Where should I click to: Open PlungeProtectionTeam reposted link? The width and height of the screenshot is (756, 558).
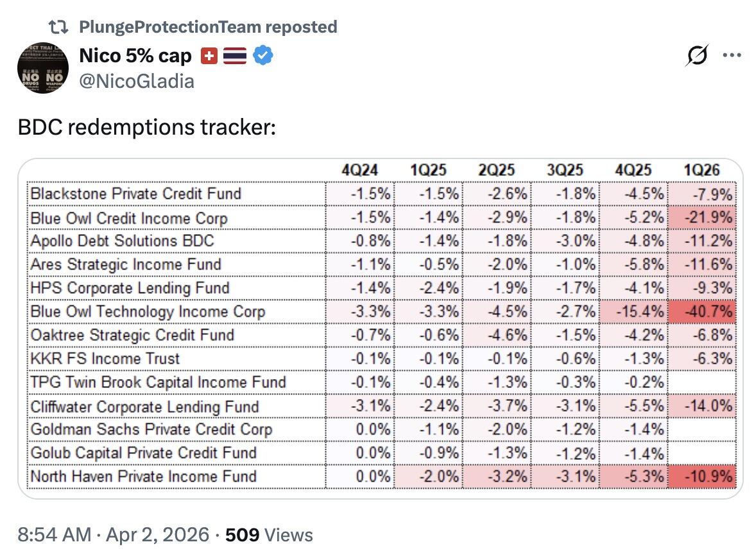(x=208, y=27)
